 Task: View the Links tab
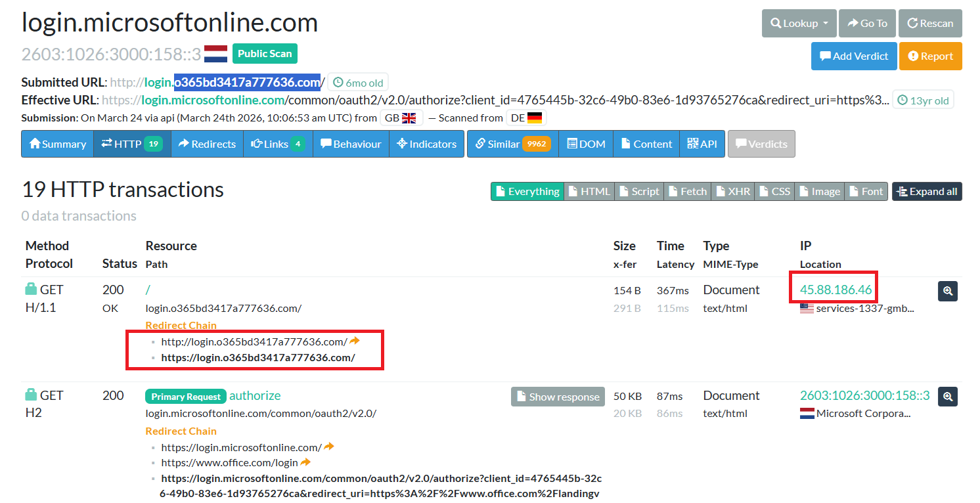click(x=278, y=144)
